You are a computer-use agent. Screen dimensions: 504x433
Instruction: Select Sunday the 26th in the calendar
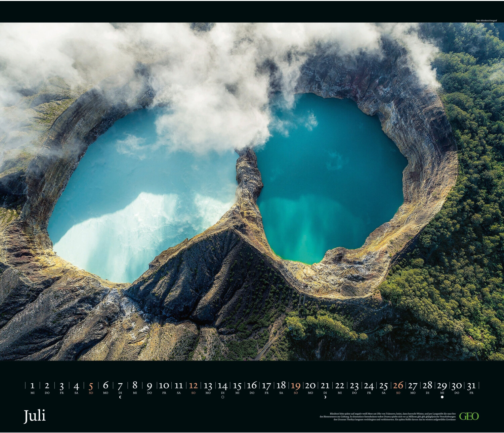(x=398, y=386)
